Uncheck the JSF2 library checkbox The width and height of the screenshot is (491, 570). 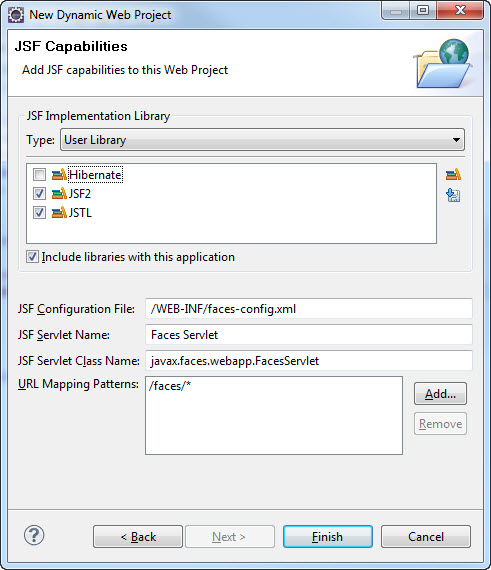coord(39,193)
